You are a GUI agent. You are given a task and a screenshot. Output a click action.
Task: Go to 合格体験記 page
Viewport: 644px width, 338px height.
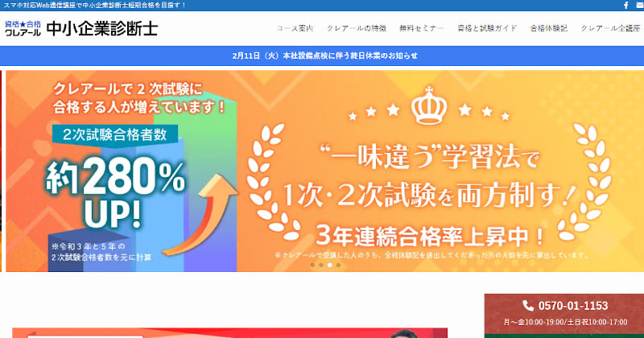(x=549, y=28)
